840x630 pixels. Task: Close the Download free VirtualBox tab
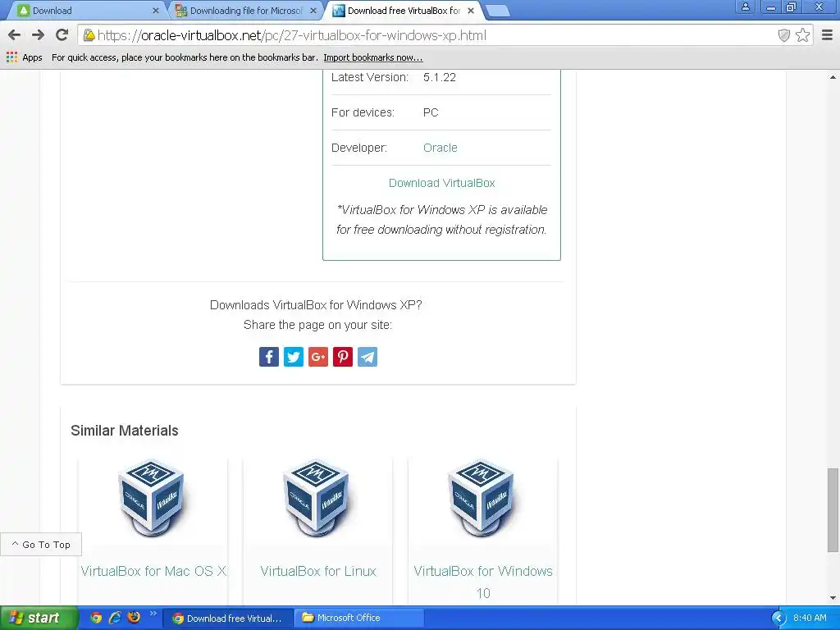pyautogui.click(x=471, y=11)
